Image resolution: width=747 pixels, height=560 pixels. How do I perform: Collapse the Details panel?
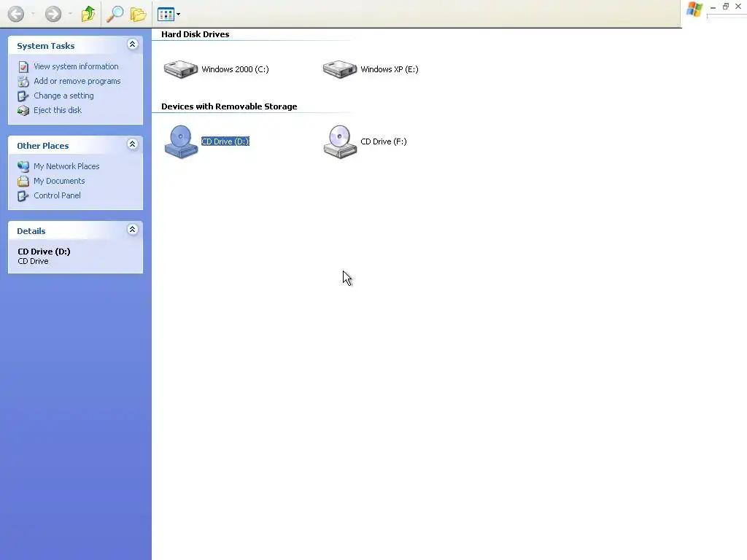click(x=133, y=230)
